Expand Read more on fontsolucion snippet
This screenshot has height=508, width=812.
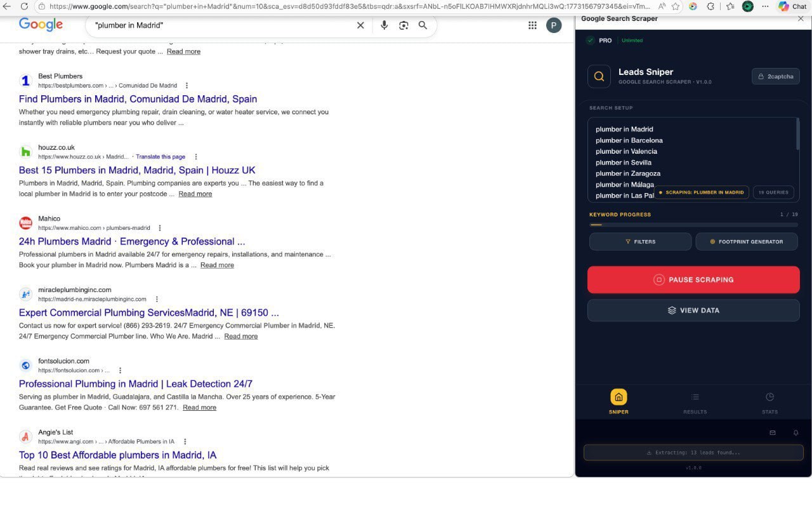tap(199, 407)
